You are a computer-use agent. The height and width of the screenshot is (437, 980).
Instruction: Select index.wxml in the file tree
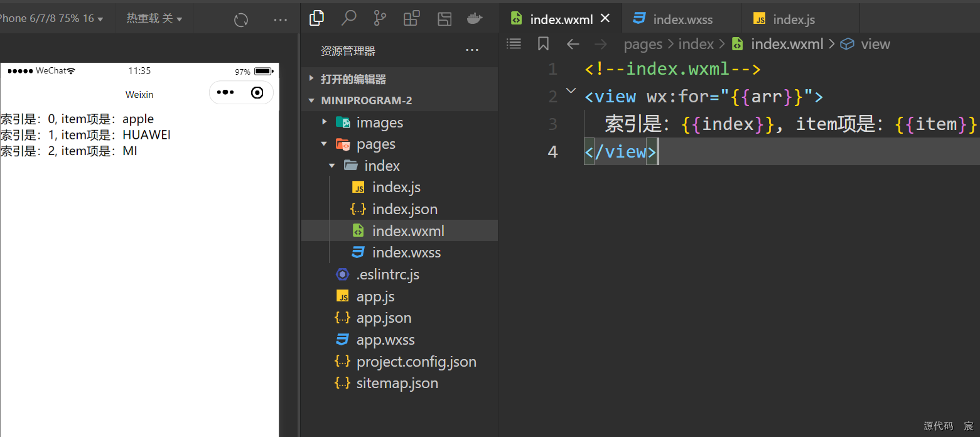399,230
